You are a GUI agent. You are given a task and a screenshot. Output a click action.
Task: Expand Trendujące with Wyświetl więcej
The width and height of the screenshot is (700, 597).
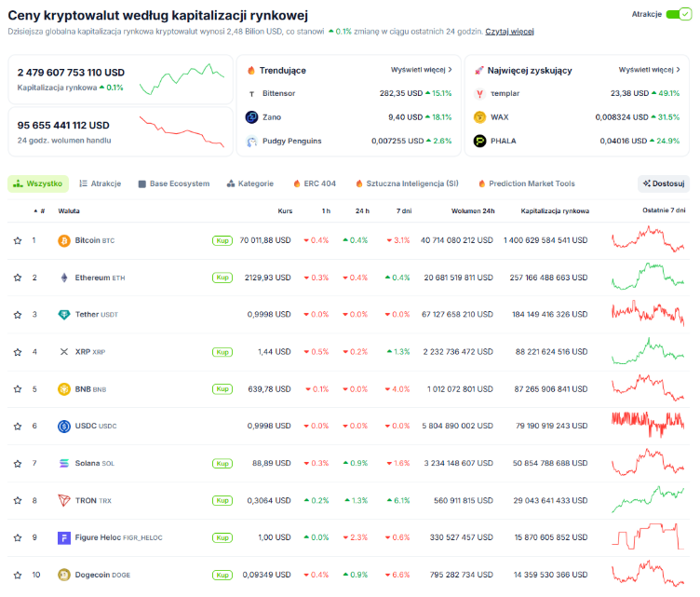[422, 70]
